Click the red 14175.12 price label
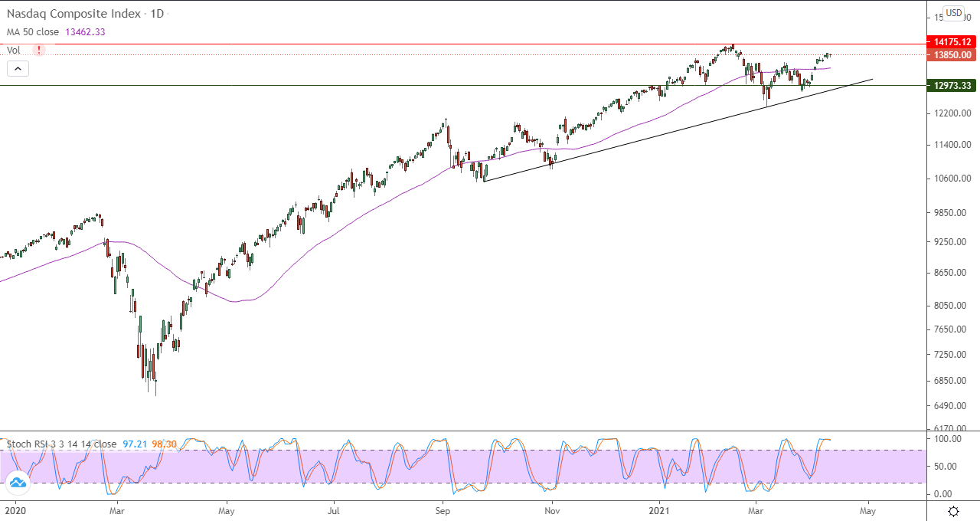This screenshot has width=980, height=521. click(x=952, y=42)
